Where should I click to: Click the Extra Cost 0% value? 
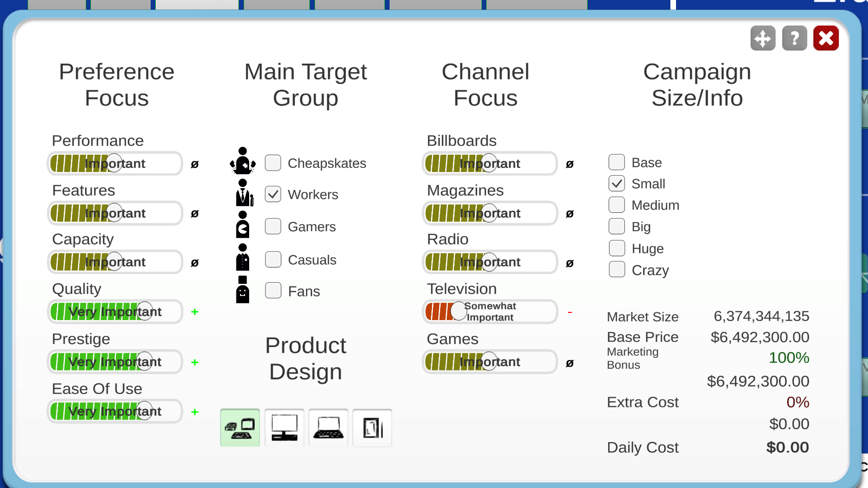coord(798,402)
